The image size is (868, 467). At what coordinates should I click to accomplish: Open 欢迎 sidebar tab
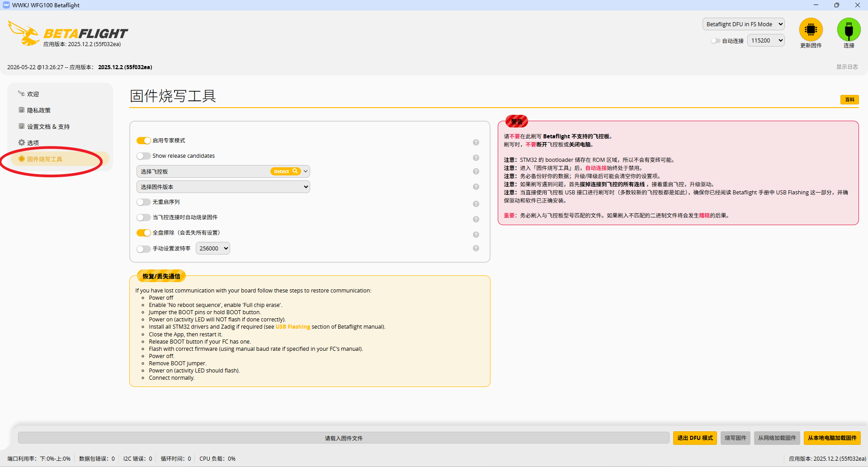point(60,94)
